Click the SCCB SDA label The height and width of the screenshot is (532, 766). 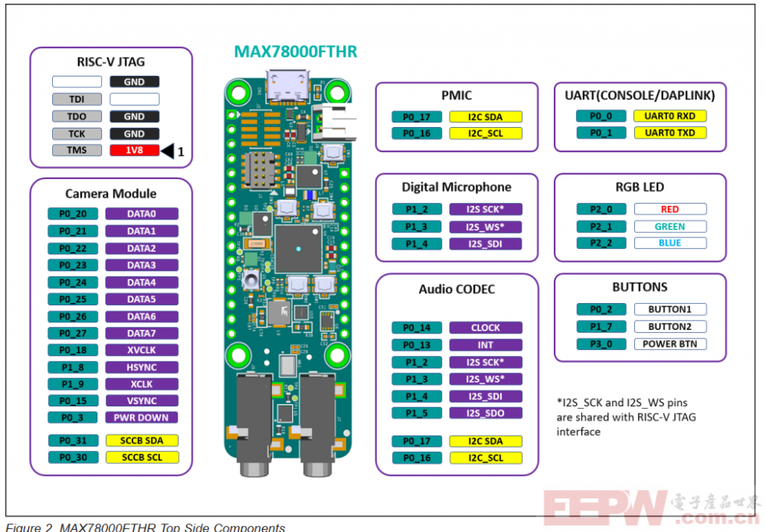[x=142, y=441]
